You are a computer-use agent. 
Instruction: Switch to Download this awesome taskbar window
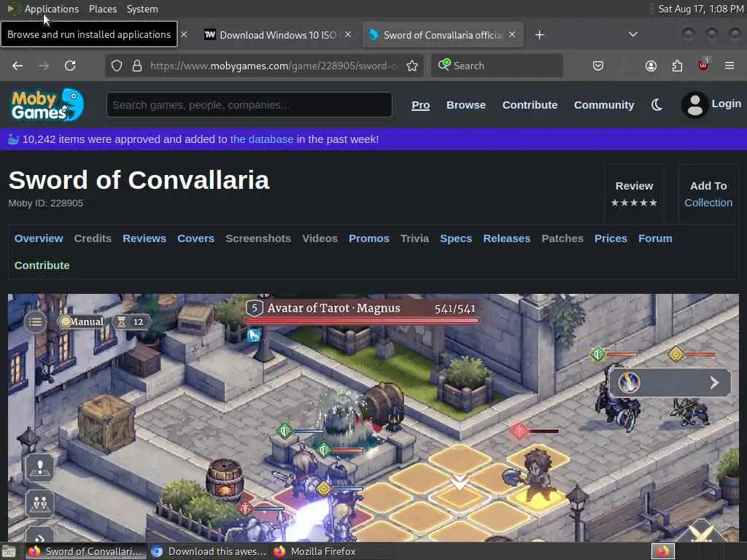[x=209, y=551]
